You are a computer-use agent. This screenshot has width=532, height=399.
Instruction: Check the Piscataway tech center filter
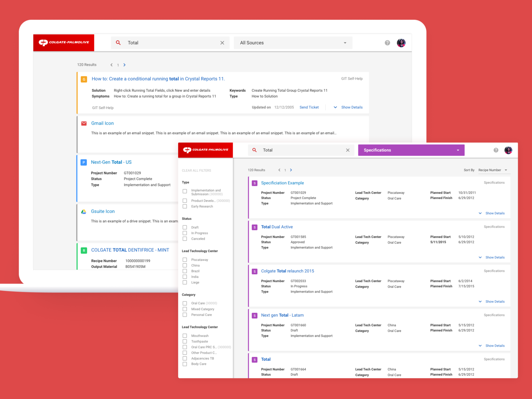(185, 260)
